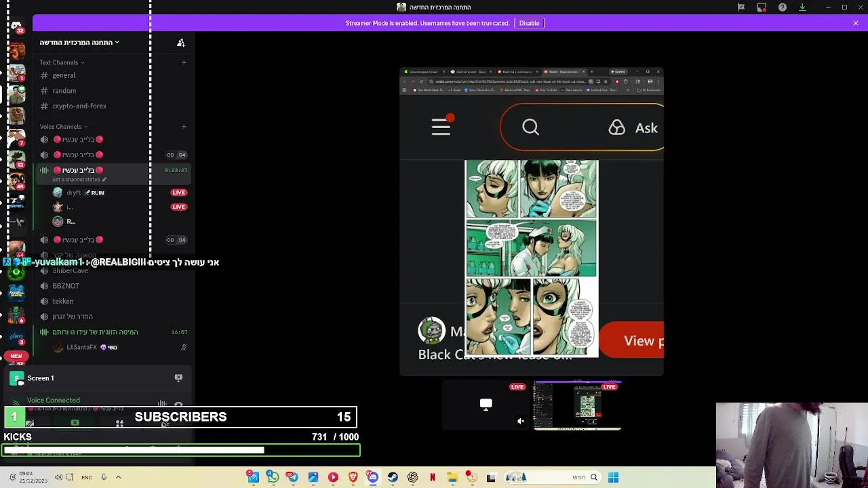Click the Disable streamer mode button
Image resolution: width=868 pixels, height=488 pixels.
[529, 23]
